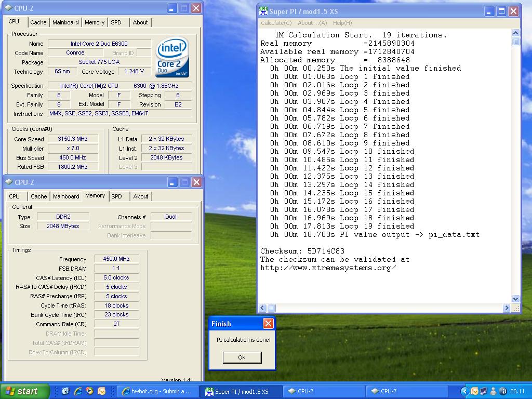This screenshot has height=399, width=532.
Task: Launch Windows Media Player quick launch icon
Action: coord(89,391)
